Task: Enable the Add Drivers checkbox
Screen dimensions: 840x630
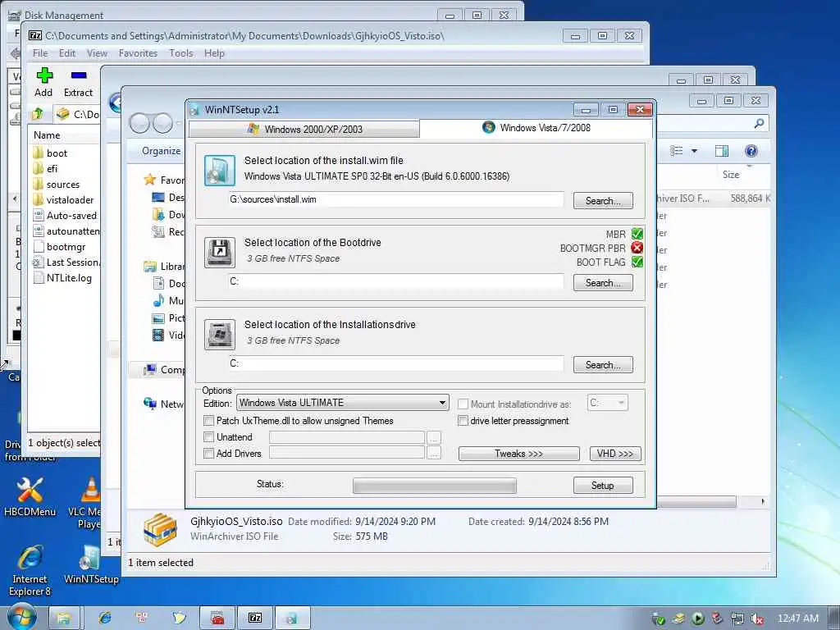Action: coord(209,453)
